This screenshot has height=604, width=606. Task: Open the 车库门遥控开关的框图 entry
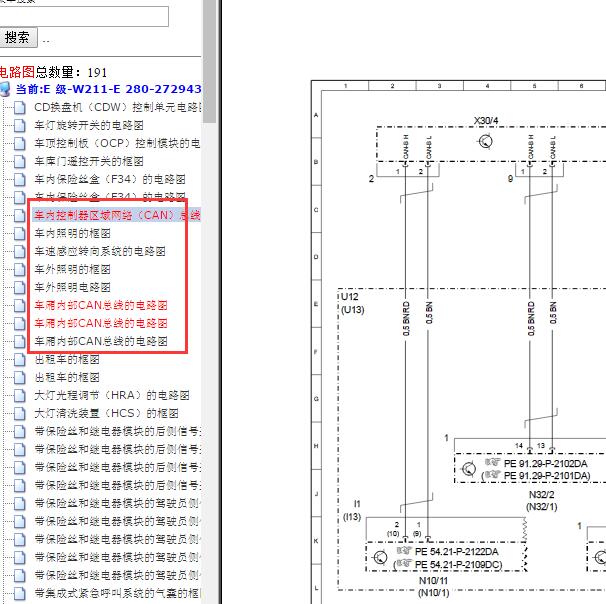(89, 162)
